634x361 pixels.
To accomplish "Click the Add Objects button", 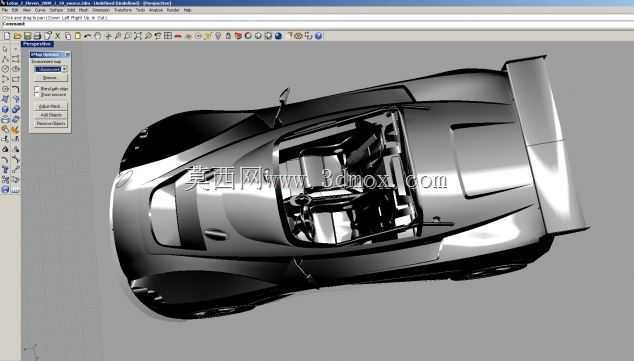I will pyautogui.click(x=50, y=115).
